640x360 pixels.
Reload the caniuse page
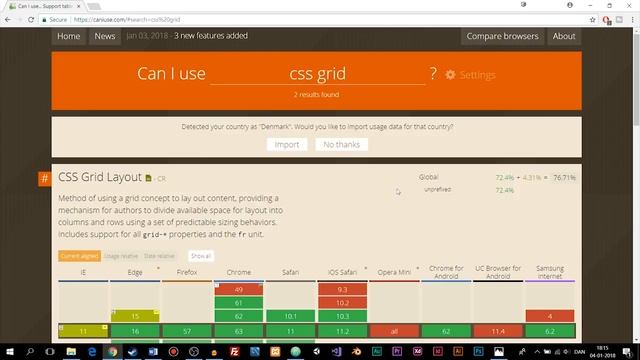tap(31, 20)
